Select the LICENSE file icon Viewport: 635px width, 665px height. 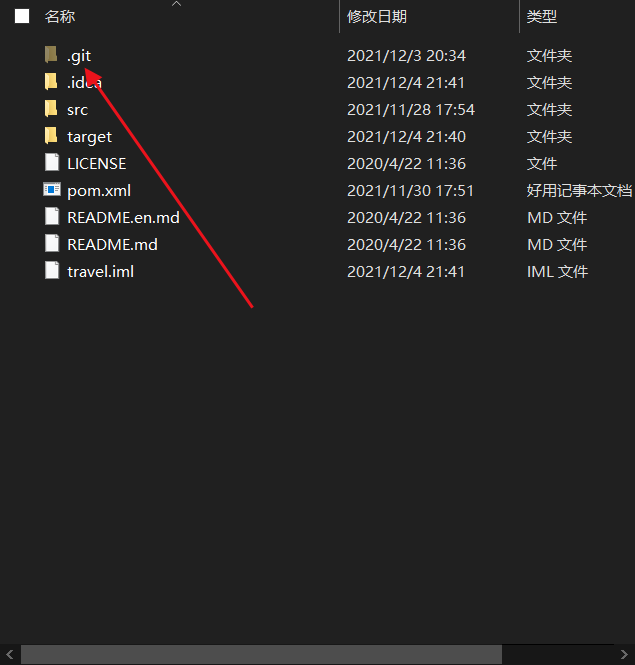[52, 163]
